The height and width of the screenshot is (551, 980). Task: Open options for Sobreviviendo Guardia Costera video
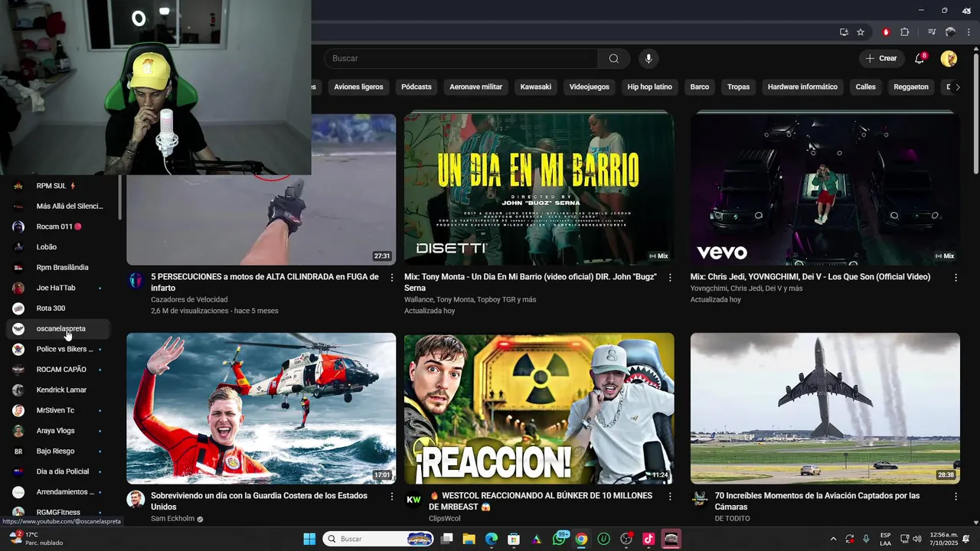point(392,497)
